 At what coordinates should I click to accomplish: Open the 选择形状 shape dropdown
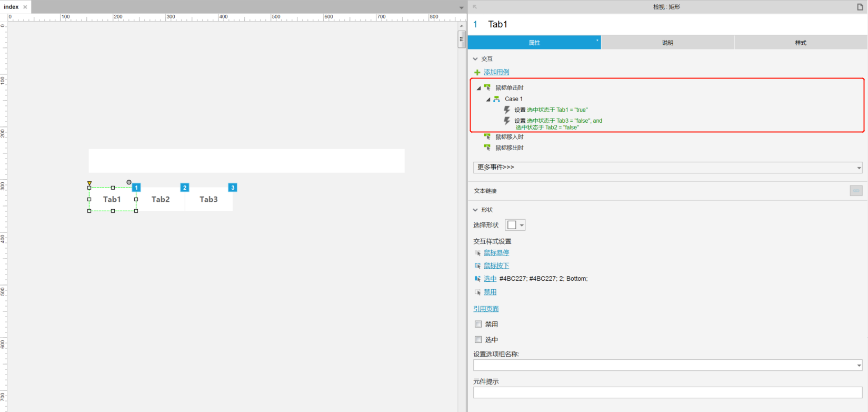coord(515,225)
